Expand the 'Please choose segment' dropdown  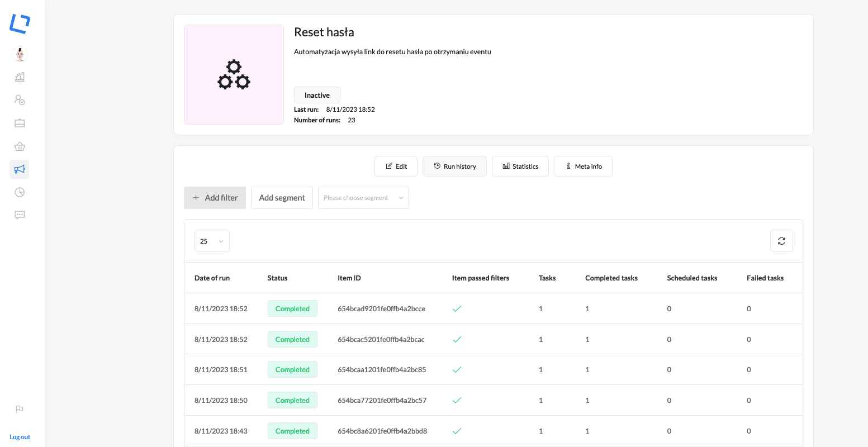point(363,198)
